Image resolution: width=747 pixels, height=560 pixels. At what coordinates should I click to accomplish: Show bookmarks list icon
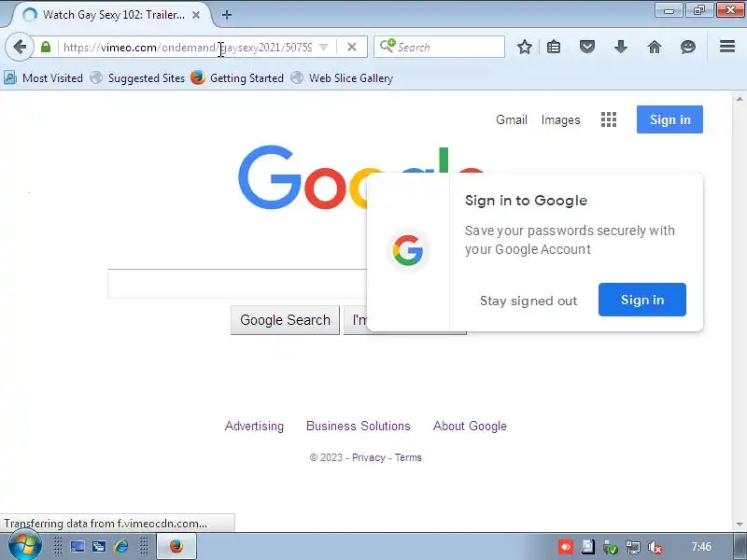pos(554,47)
